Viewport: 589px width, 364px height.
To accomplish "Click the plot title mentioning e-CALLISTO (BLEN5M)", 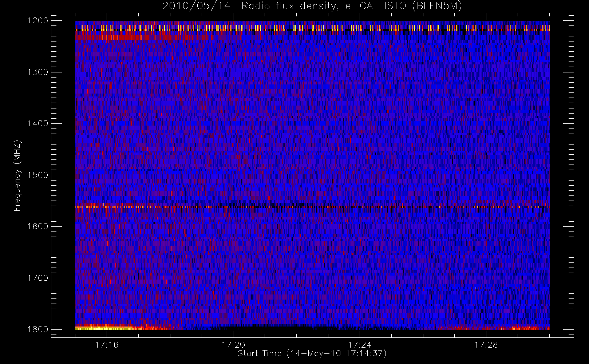I will point(312,6).
